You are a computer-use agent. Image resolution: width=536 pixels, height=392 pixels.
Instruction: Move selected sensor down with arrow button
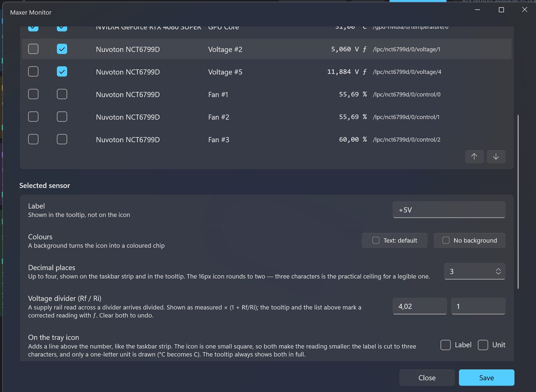pos(496,156)
